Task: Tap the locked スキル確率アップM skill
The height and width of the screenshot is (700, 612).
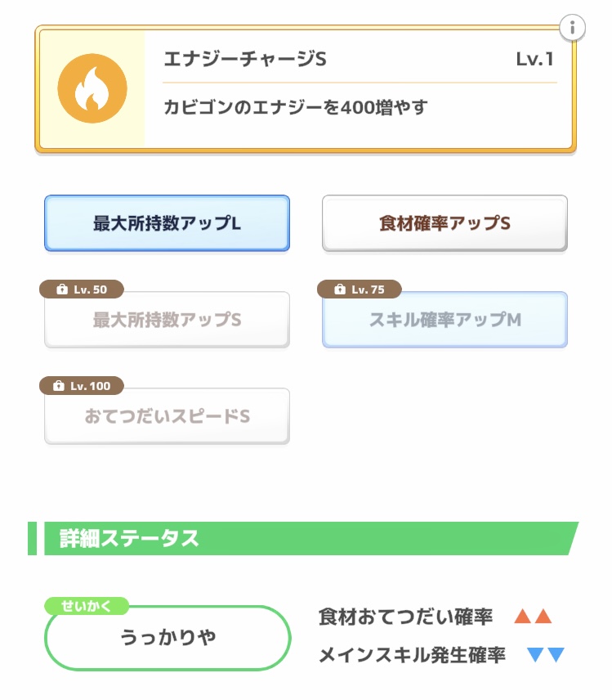Action: (444, 321)
